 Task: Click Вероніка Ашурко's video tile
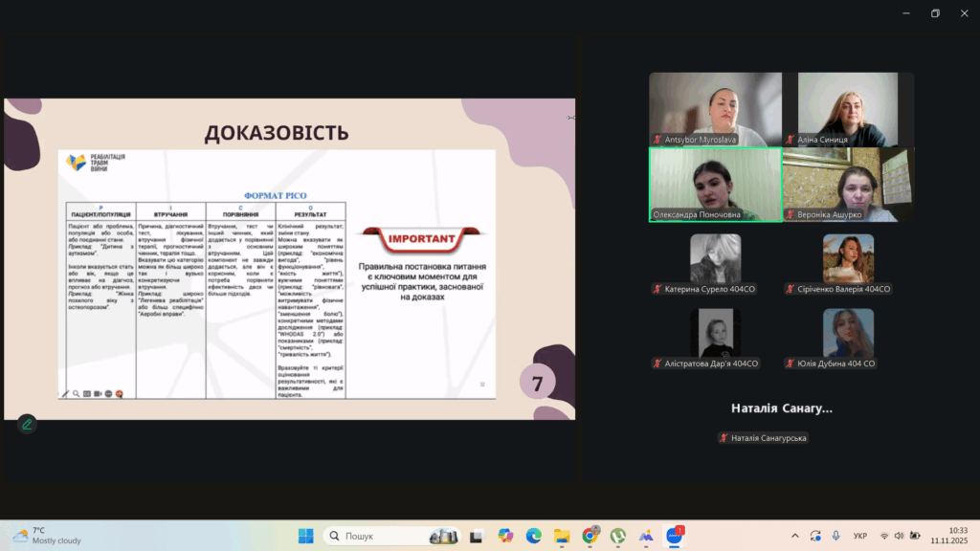[x=848, y=184]
